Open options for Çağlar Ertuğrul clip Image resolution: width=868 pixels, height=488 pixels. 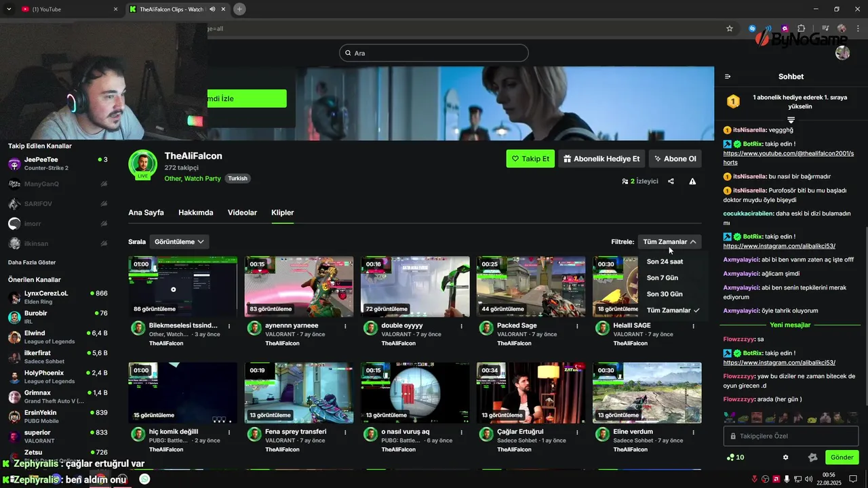coord(577,432)
